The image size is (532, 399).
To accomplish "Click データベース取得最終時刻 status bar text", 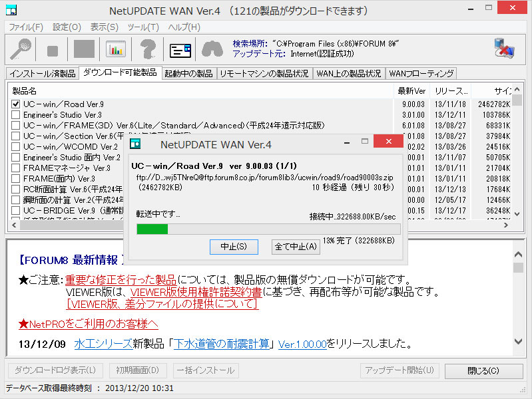I will pyautogui.click(x=90, y=388).
